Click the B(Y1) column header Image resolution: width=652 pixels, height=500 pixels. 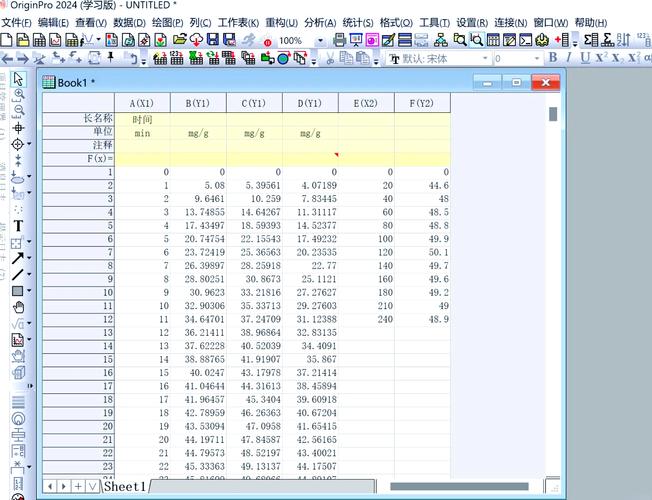pos(198,103)
